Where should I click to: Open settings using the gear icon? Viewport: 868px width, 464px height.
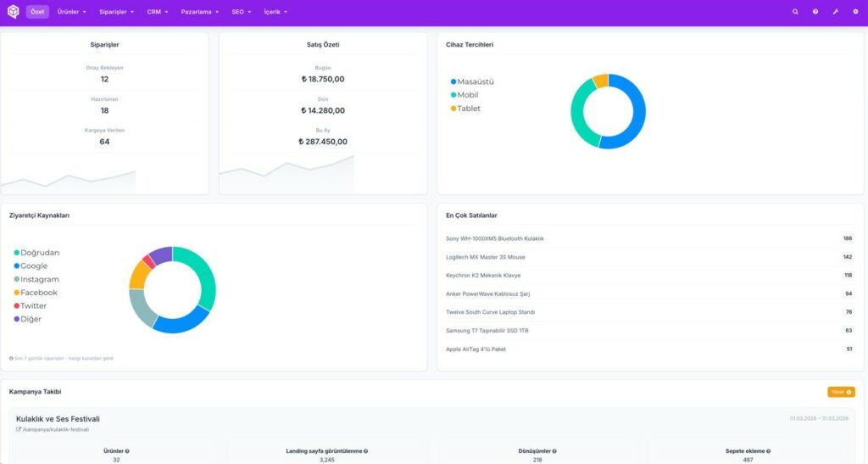(x=855, y=12)
